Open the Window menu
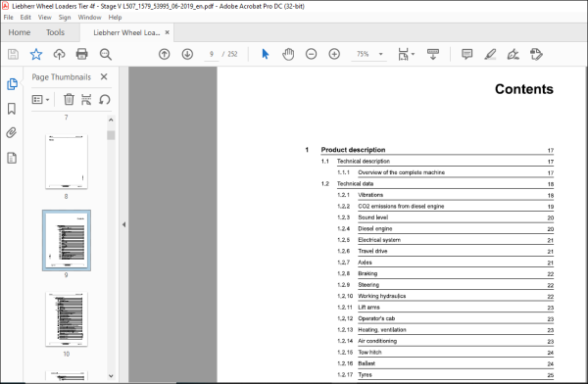Image resolution: width=588 pixels, height=384 pixels. coord(89,18)
